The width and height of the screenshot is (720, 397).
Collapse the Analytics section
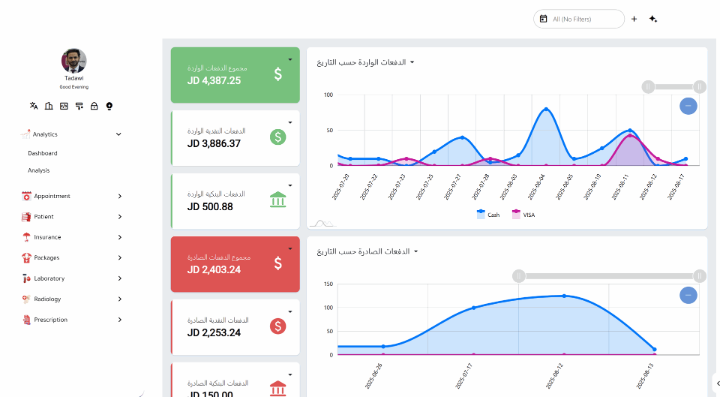(118, 134)
